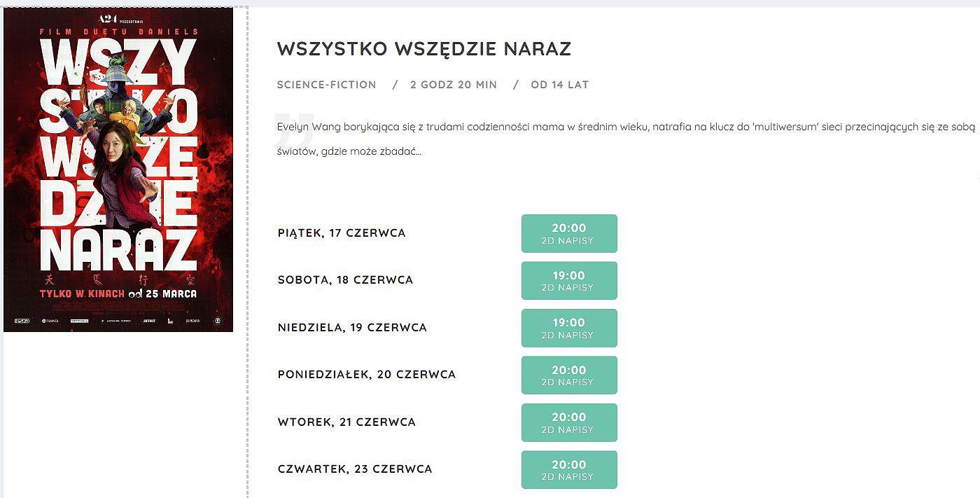The width and height of the screenshot is (980, 498).
Task: Select the 20:00 showtime on Piątek 17 Czerwca
Action: [569, 233]
